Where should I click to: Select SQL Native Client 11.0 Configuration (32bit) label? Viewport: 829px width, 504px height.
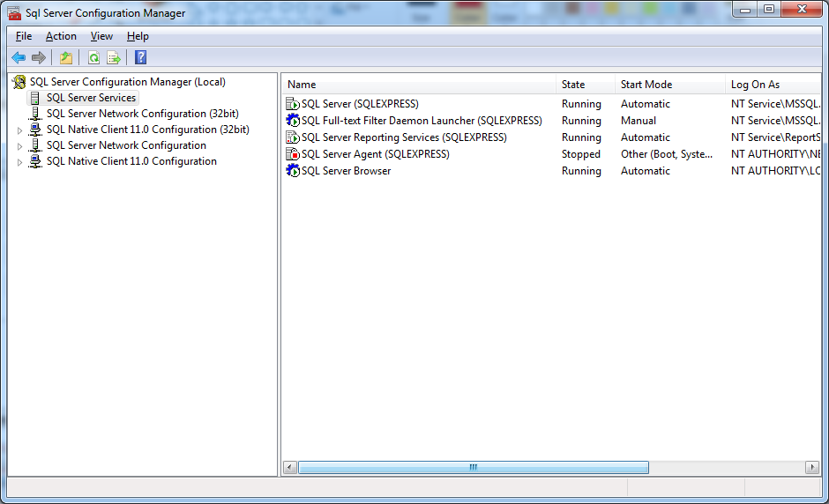tap(147, 130)
